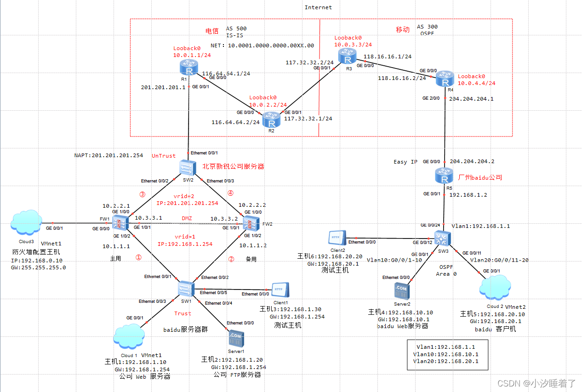Select Client1 test host icon
Viewport: 582px width, 392px height.
tap(280, 289)
